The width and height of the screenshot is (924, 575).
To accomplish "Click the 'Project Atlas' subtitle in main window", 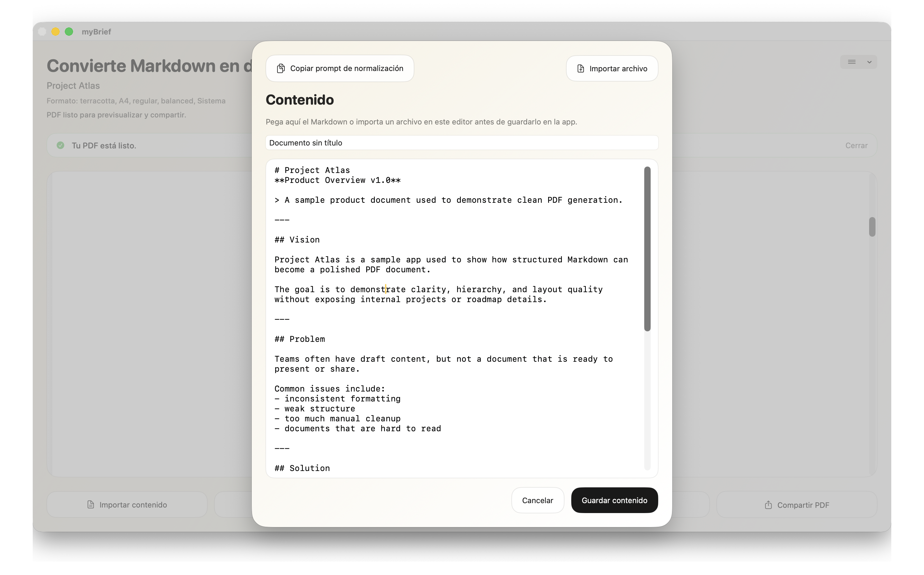I will click(x=73, y=86).
